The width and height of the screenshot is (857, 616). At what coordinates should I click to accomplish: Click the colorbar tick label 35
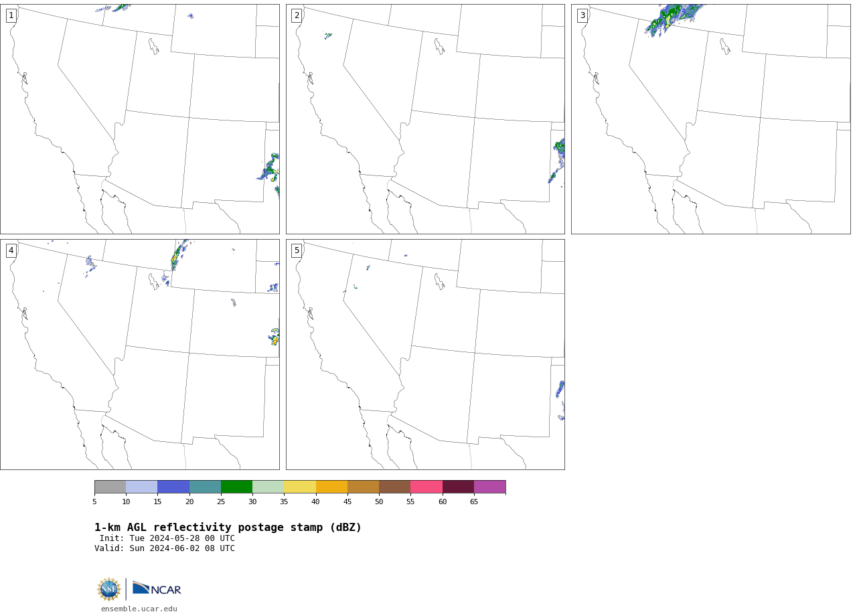(x=284, y=502)
